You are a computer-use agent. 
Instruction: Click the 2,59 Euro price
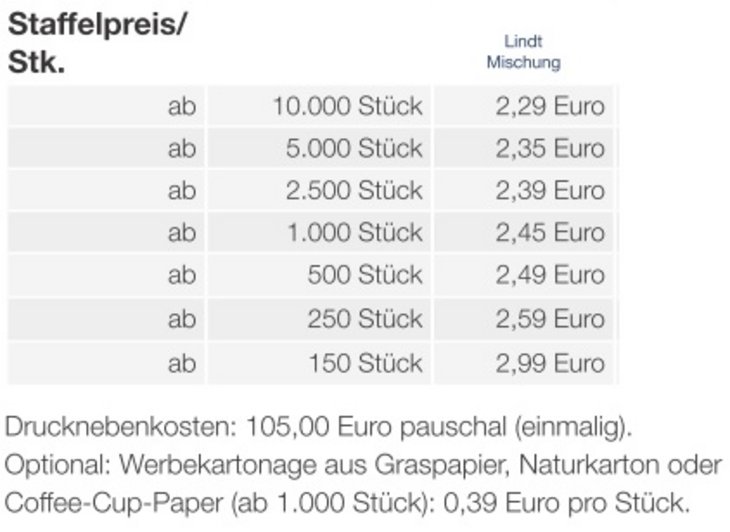tap(550, 319)
